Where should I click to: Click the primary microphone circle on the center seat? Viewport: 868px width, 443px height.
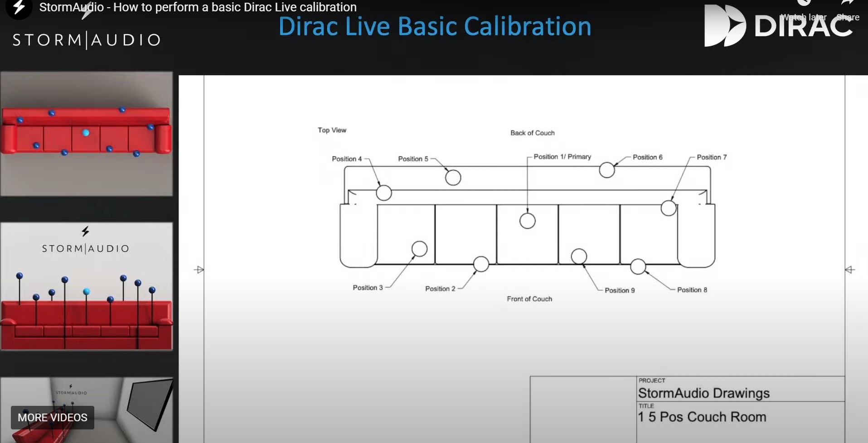(x=527, y=221)
